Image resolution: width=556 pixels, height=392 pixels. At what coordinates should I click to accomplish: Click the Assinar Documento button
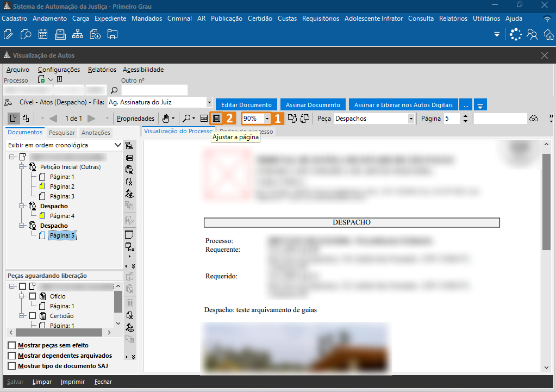[313, 104]
